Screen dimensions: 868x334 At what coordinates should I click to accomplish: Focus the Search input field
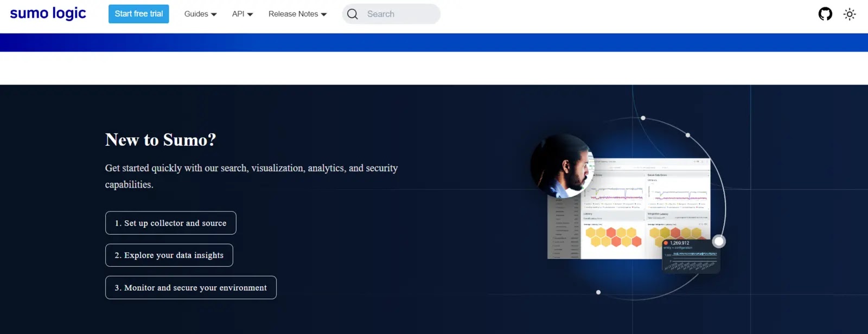[391, 14]
